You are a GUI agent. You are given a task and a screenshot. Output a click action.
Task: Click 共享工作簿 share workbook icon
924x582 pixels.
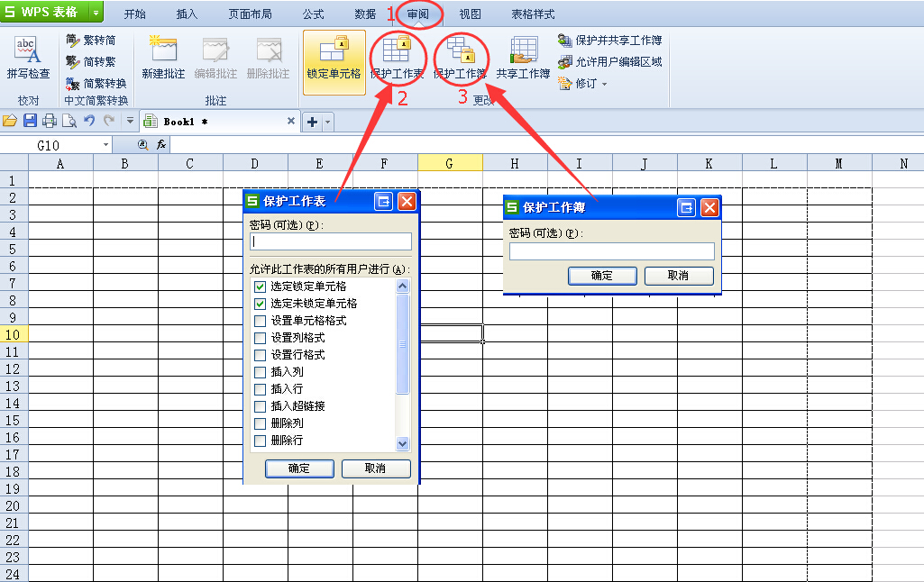[523, 50]
